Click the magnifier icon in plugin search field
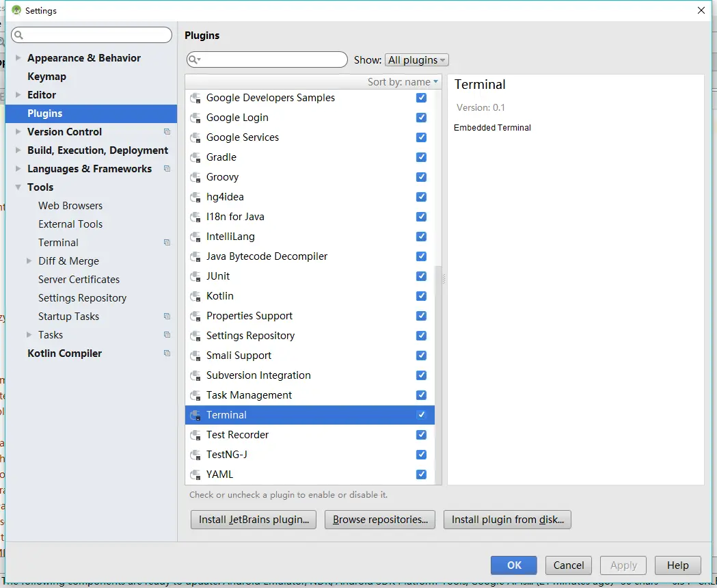Screen dimensions: 717x588 point(194,59)
